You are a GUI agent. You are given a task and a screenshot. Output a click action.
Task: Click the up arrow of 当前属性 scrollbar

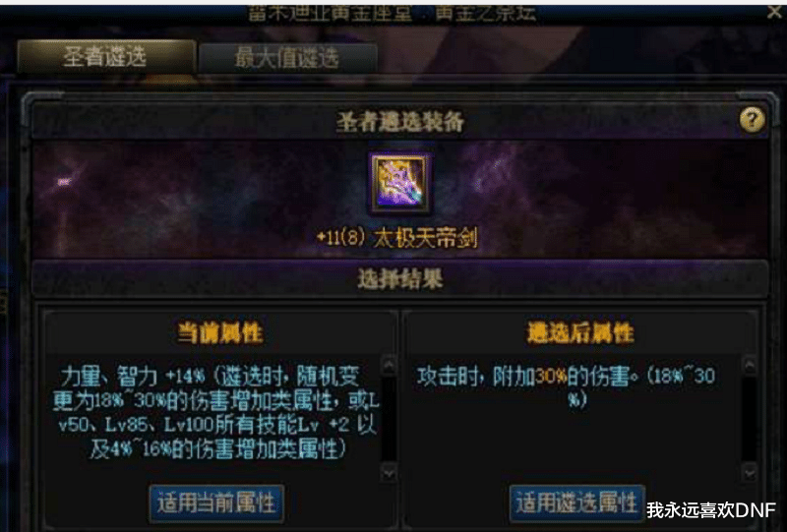click(389, 365)
